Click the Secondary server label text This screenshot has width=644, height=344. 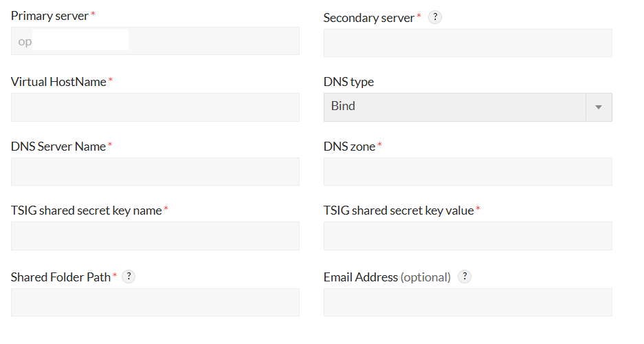(x=369, y=18)
